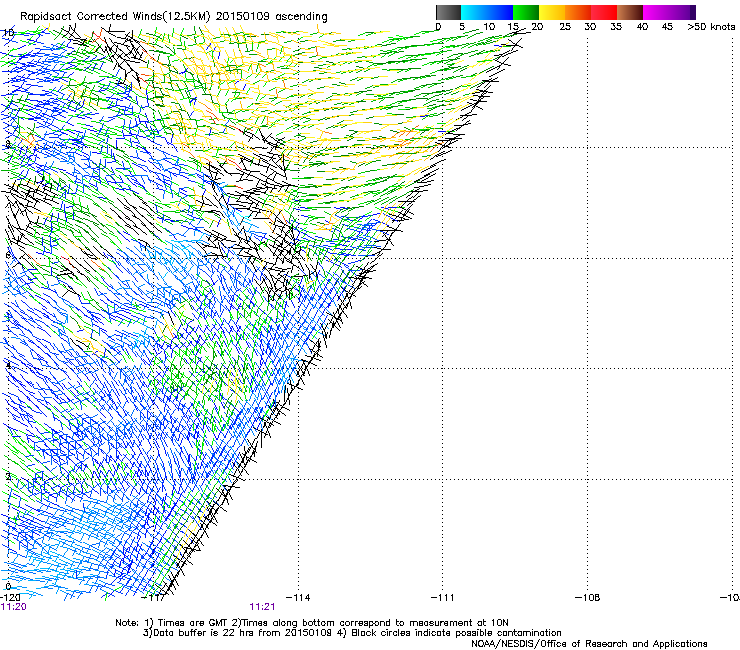This screenshot has height=650, width=740.
Task: Click the cyan 5-10 knots legend segment
Action: [474, 12]
